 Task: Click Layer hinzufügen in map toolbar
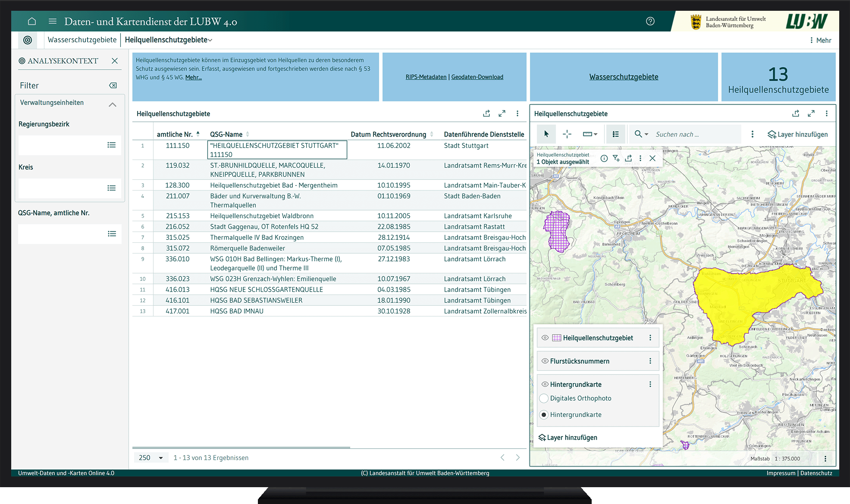coord(797,134)
